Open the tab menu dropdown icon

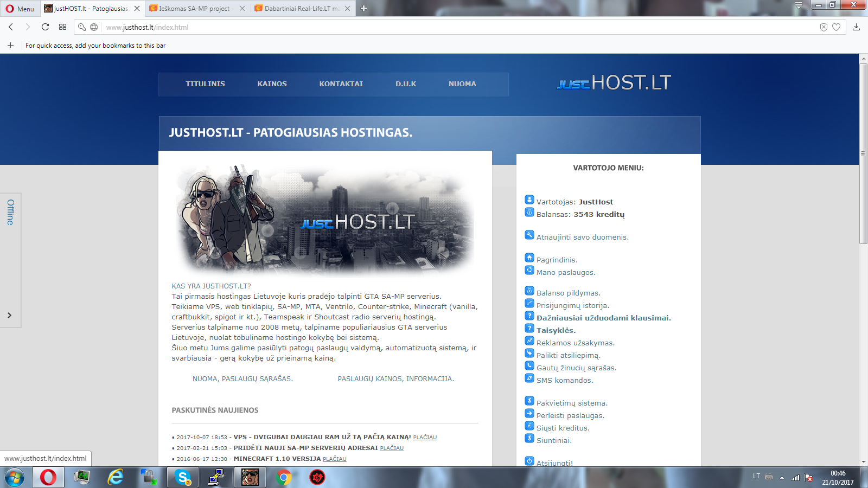pos(799,5)
